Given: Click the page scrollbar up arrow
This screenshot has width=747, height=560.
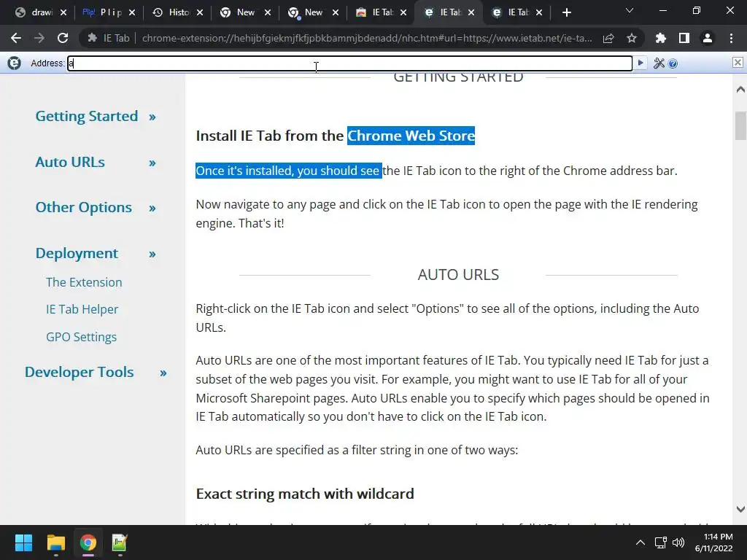Looking at the screenshot, I should click(x=740, y=90).
